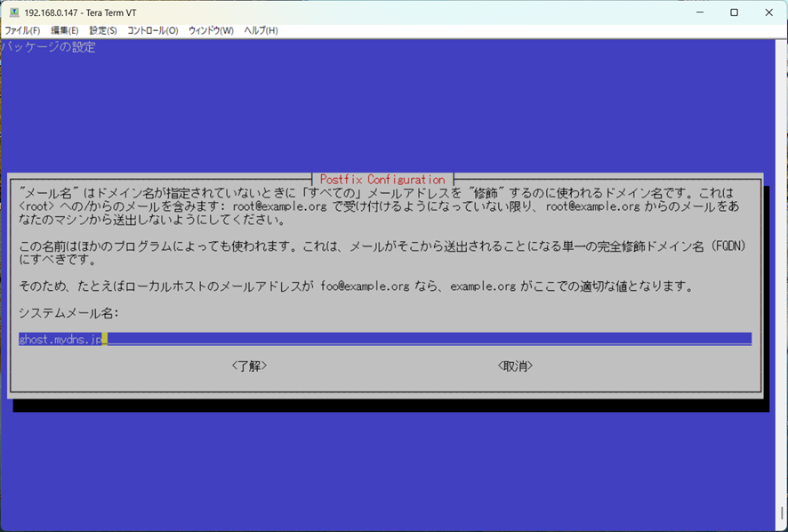Open the ウィンドウ(W) menu

211,30
